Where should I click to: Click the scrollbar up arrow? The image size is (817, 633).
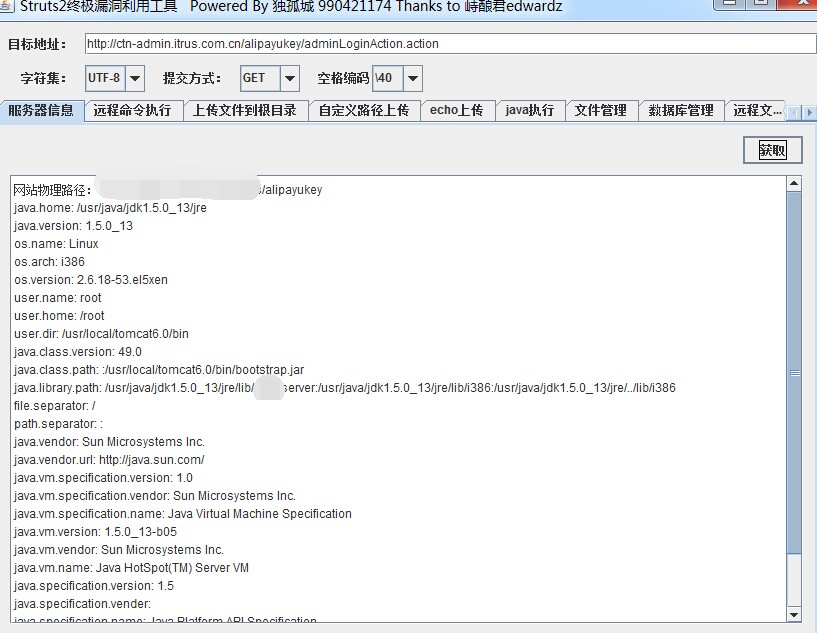794,183
